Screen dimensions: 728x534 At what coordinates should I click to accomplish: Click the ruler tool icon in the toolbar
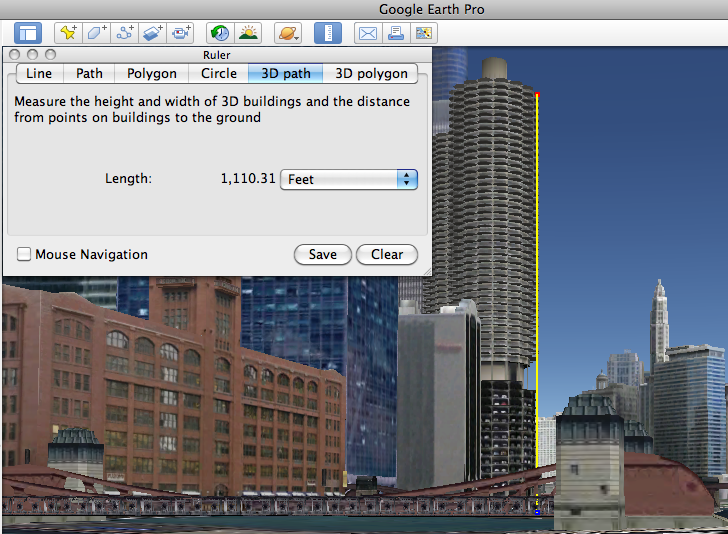click(x=328, y=33)
